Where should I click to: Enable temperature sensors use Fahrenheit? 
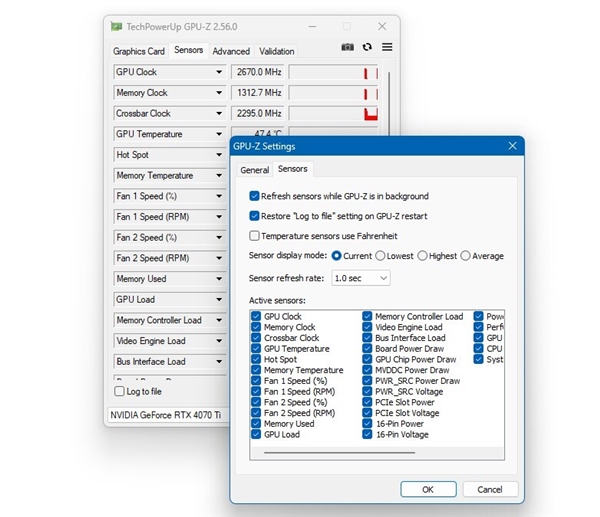coord(254,236)
